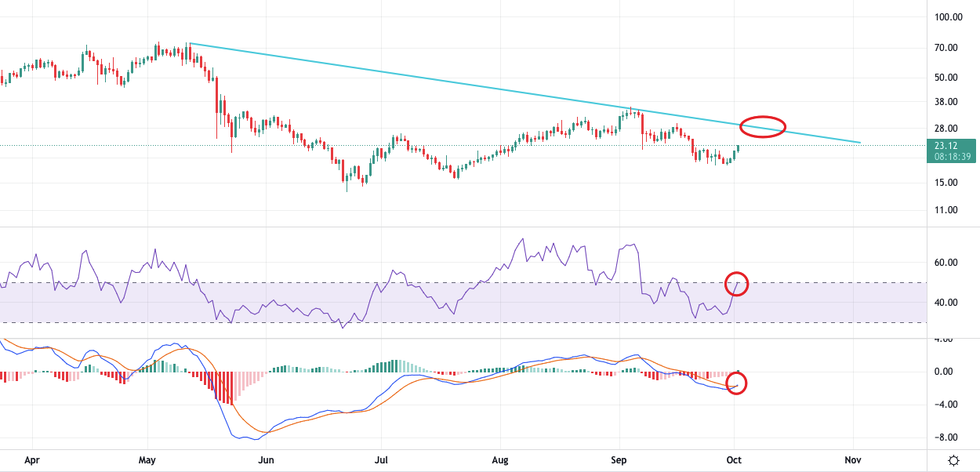The height and width of the screenshot is (472, 980).
Task: Click the Oct label on time axis
Action: (x=735, y=461)
